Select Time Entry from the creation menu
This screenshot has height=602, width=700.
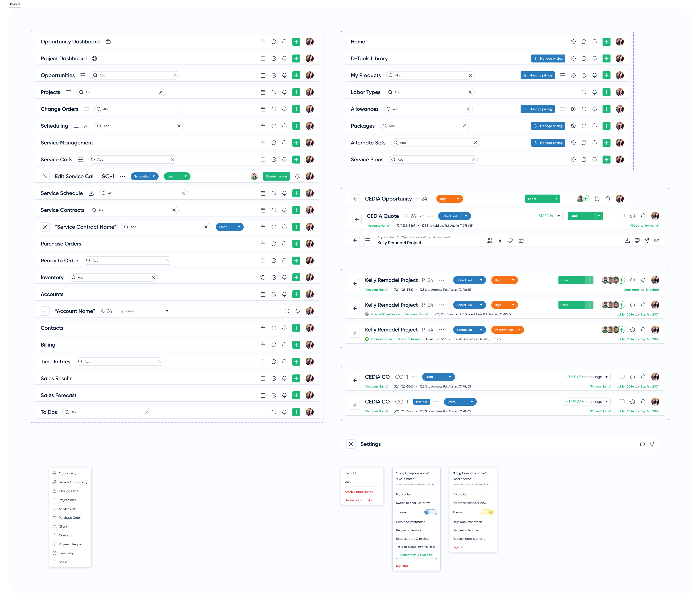66,553
